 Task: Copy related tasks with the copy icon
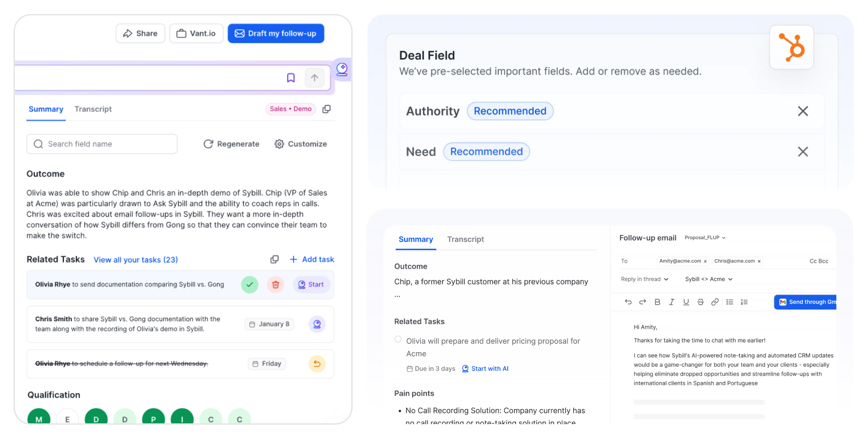pyautogui.click(x=274, y=259)
